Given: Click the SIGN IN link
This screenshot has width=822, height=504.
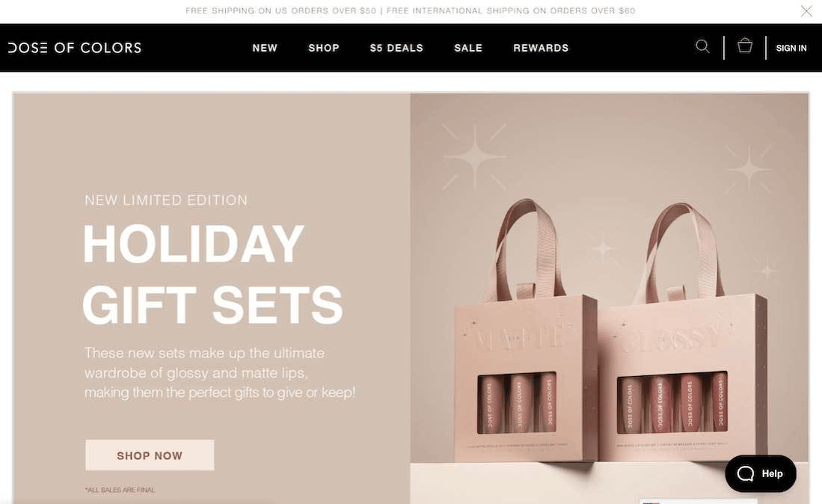Looking at the screenshot, I should pos(791,48).
